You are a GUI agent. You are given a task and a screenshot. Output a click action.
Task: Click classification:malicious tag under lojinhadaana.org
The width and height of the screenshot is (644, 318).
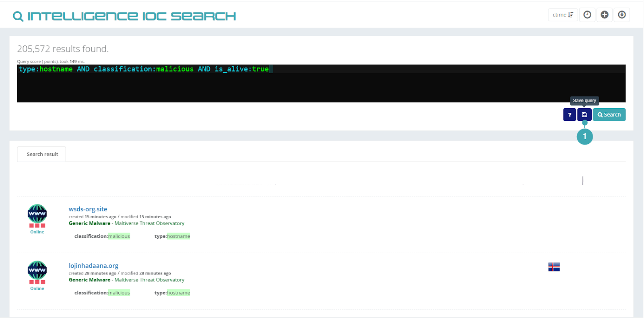(x=102, y=293)
